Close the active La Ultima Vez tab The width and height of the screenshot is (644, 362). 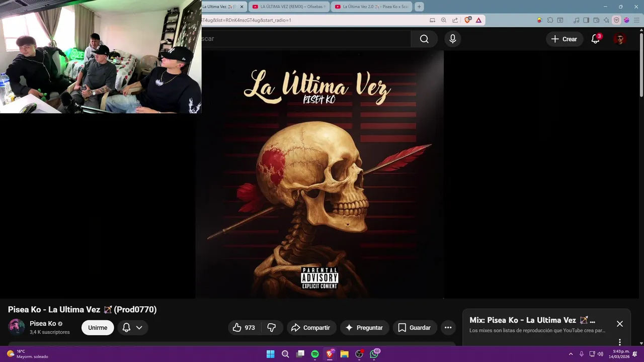(x=242, y=7)
